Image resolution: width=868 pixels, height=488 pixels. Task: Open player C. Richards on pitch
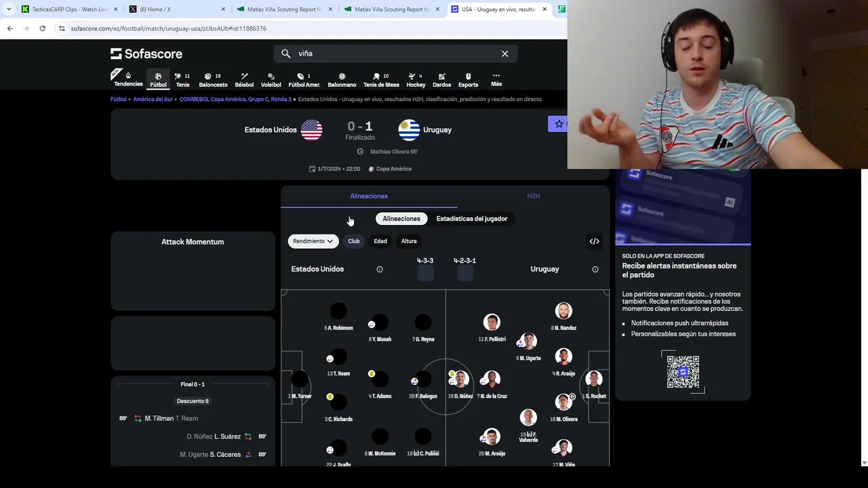pyautogui.click(x=338, y=407)
